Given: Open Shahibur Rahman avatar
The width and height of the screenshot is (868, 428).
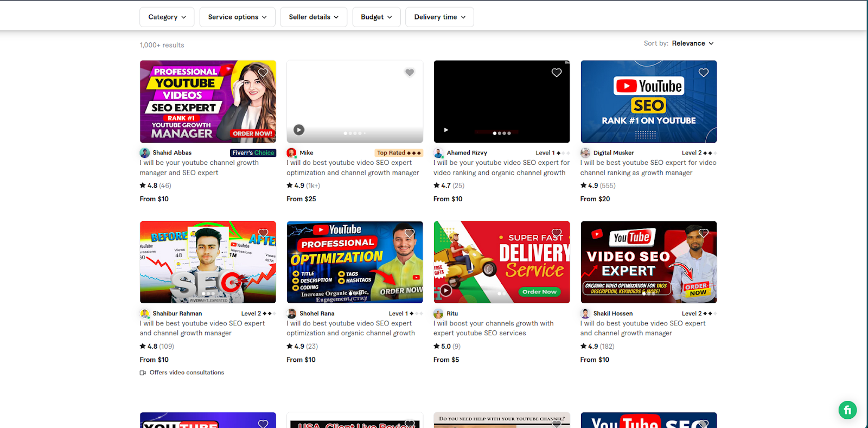Looking at the screenshot, I should tap(145, 314).
